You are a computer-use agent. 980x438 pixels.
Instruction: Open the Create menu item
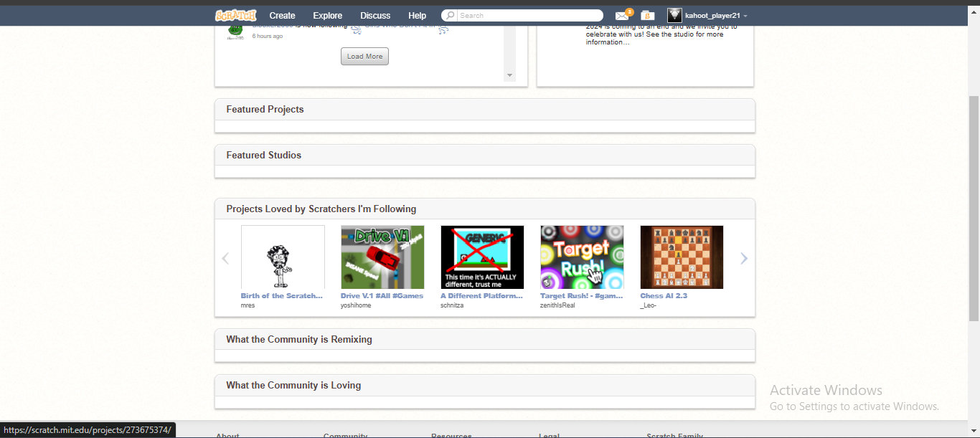pyautogui.click(x=282, y=15)
